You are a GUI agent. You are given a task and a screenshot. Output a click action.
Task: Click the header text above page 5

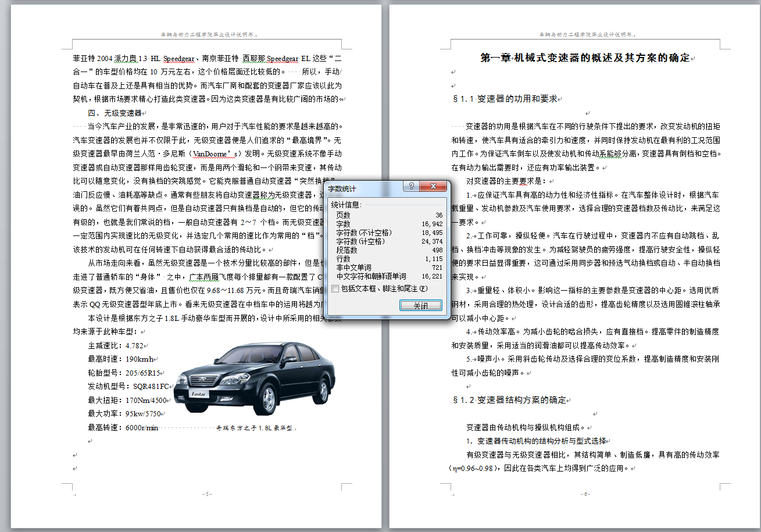tap(207, 35)
